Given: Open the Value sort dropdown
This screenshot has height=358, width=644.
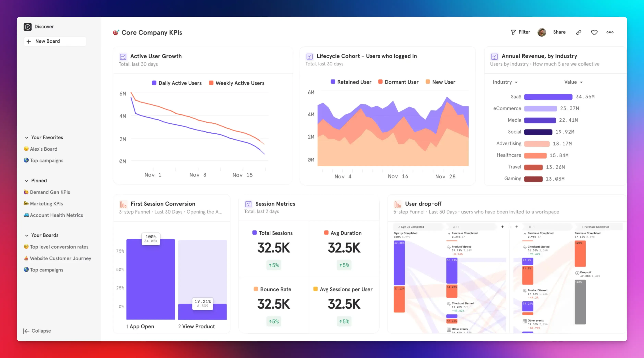Looking at the screenshot, I should click(573, 82).
